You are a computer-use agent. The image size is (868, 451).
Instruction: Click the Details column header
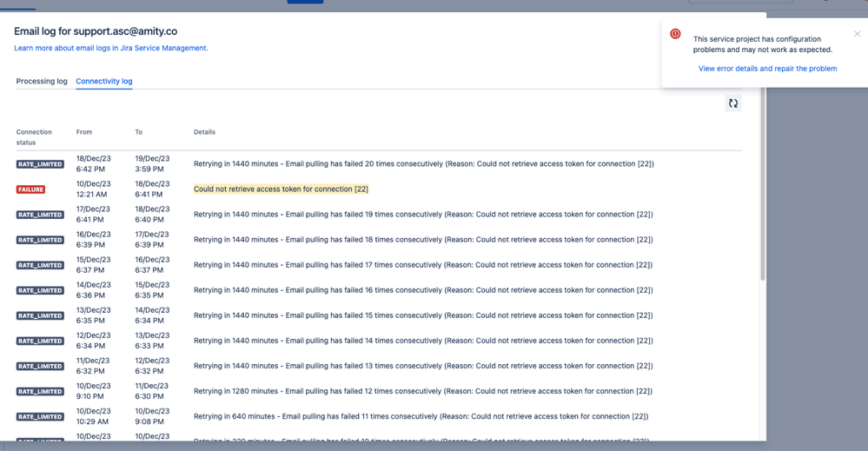pos(204,132)
